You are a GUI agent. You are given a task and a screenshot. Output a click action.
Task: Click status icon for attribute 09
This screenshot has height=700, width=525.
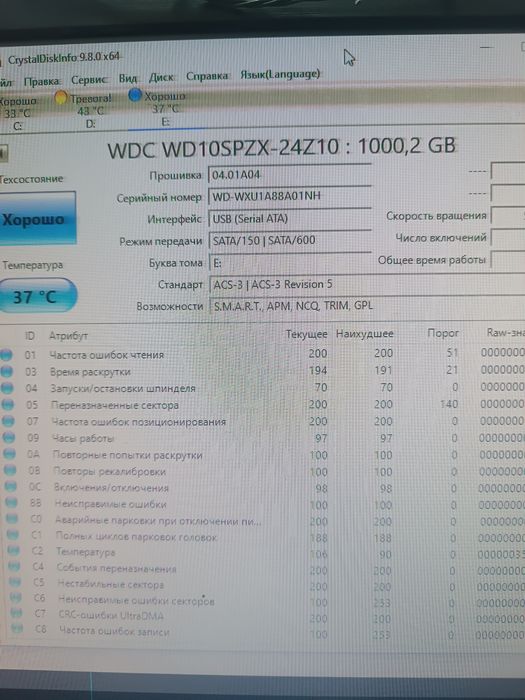(x=8, y=438)
